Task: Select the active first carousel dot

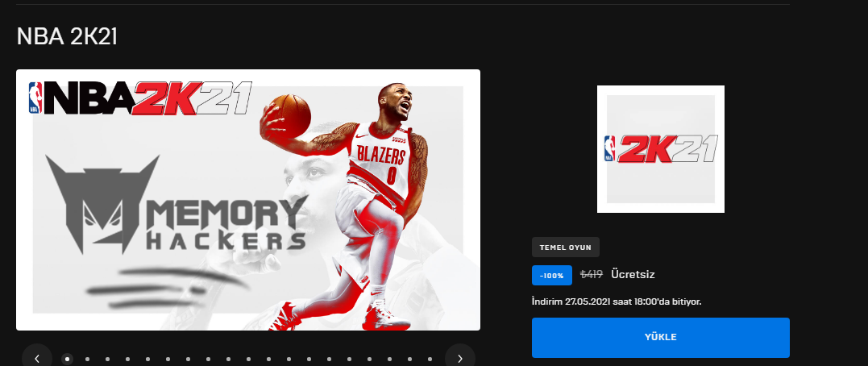Action: coord(67,359)
